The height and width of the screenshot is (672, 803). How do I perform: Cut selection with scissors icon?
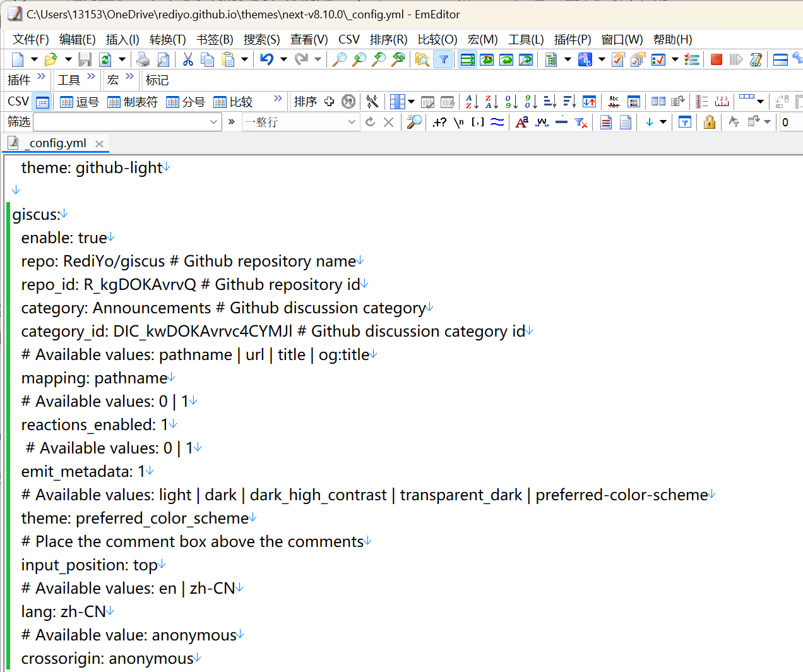click(187, 59)
